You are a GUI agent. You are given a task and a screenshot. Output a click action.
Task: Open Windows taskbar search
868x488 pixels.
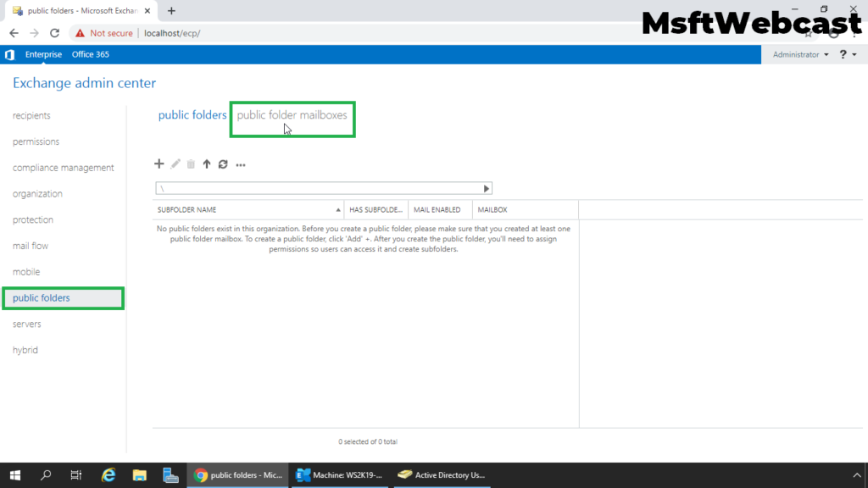click(46, 474)
